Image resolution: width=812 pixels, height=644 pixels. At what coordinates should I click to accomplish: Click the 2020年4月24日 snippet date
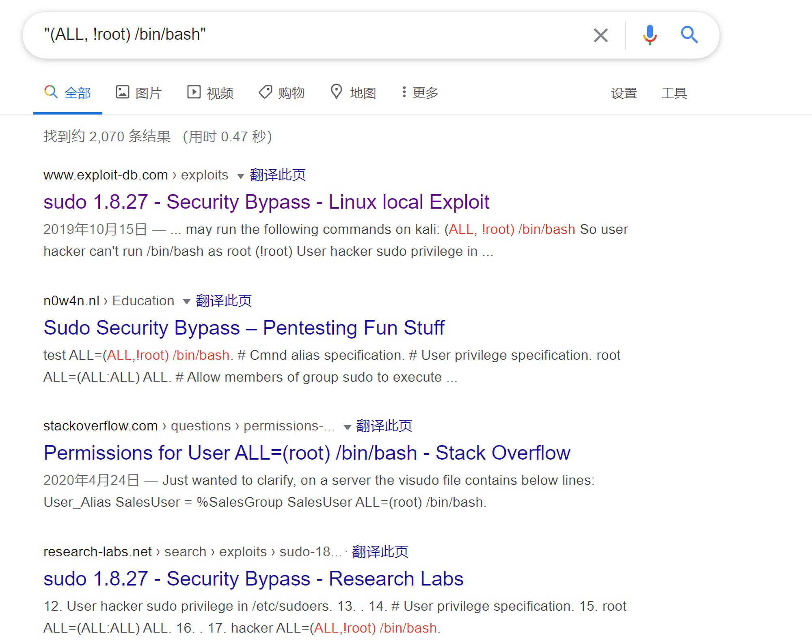coord(91,480)
